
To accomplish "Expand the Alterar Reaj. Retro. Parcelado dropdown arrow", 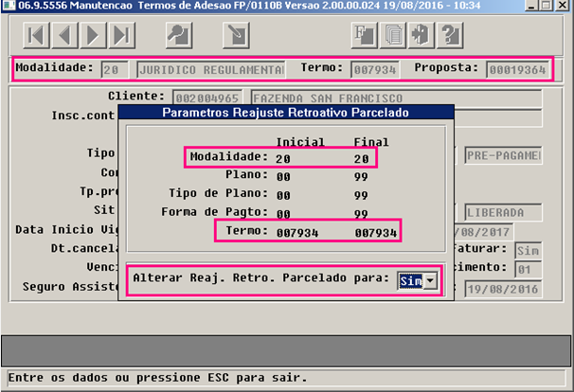I will tap(430, 281).
